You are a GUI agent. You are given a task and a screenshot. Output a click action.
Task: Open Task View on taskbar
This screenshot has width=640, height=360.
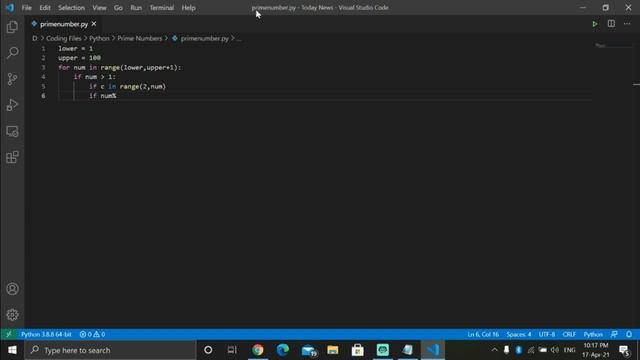tap(232, 350)
